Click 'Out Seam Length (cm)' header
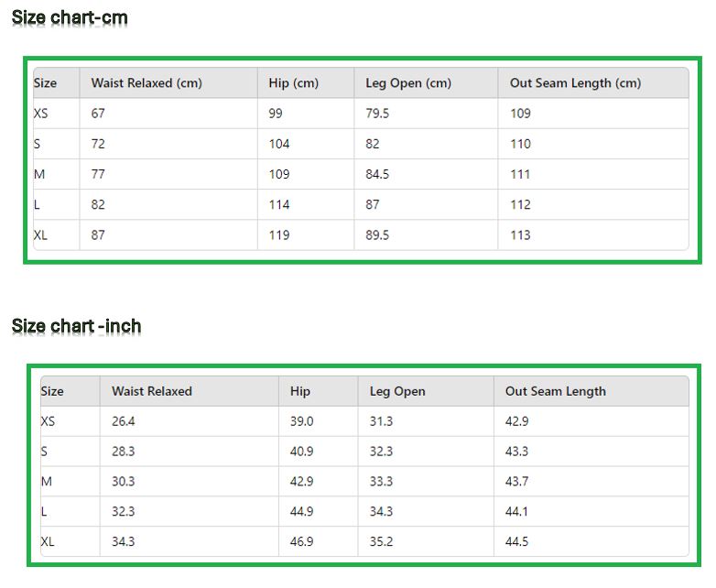Viewport: 716px width, 588px height. click(575, 83)
